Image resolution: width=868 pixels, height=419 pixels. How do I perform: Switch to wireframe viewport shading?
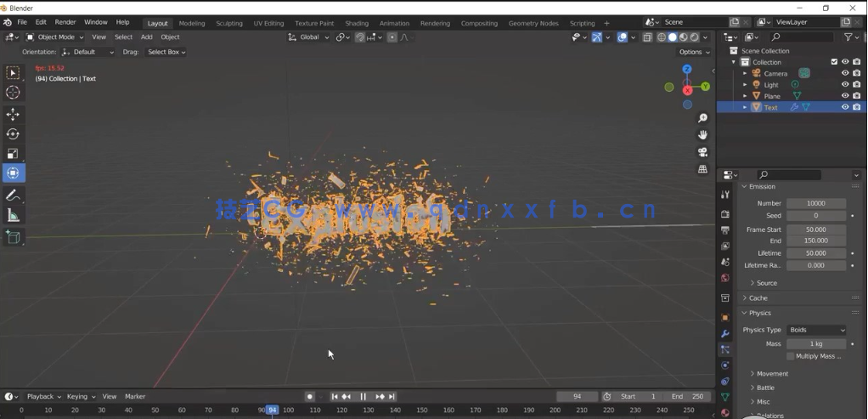[662, 37]
